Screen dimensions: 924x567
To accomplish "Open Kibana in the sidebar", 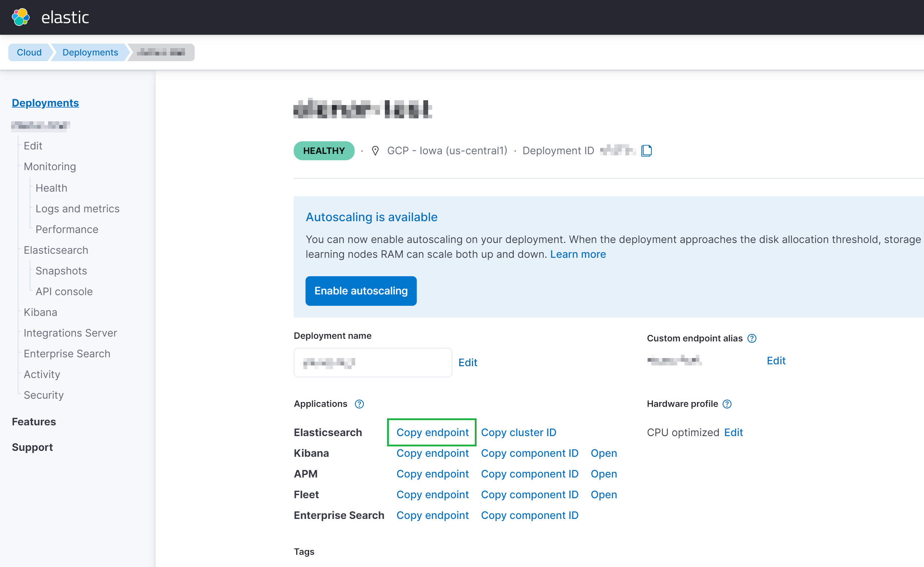I will pyautogui.click(x=40, y=313).
